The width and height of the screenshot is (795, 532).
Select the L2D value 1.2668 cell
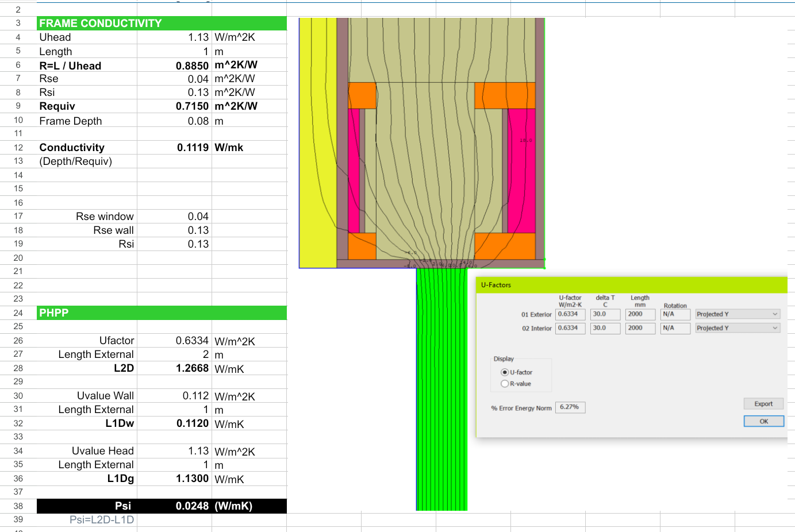click(174, 368)
